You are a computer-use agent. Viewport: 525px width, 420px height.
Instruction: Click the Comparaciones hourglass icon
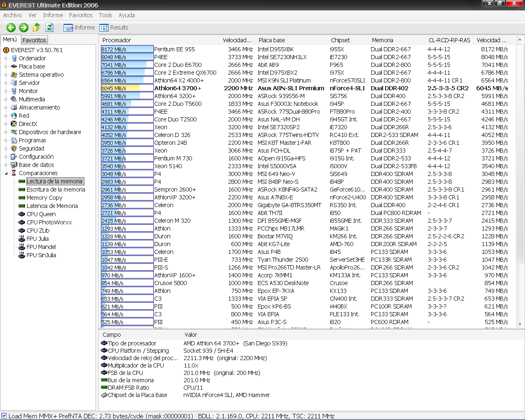click(x=14, y=173)
